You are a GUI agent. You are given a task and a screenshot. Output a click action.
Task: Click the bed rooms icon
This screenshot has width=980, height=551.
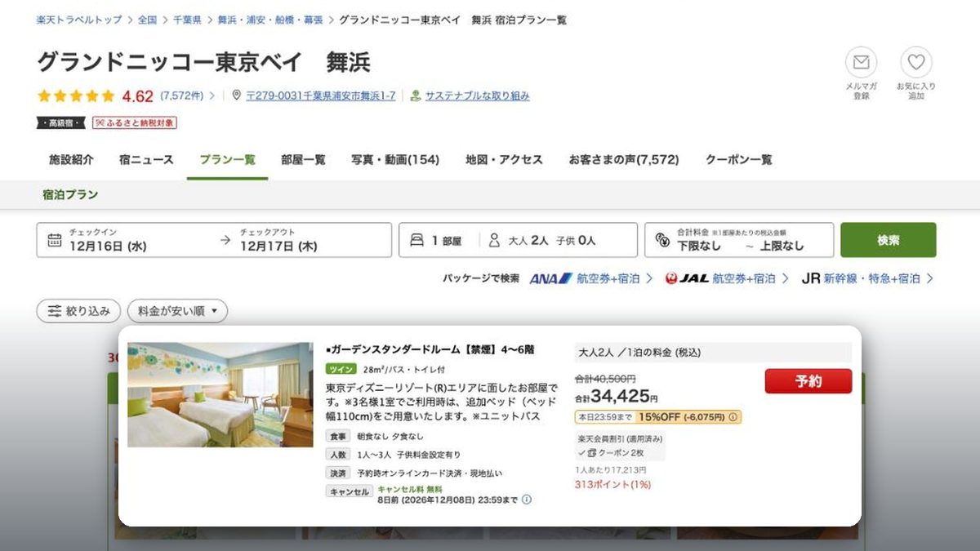416,240
